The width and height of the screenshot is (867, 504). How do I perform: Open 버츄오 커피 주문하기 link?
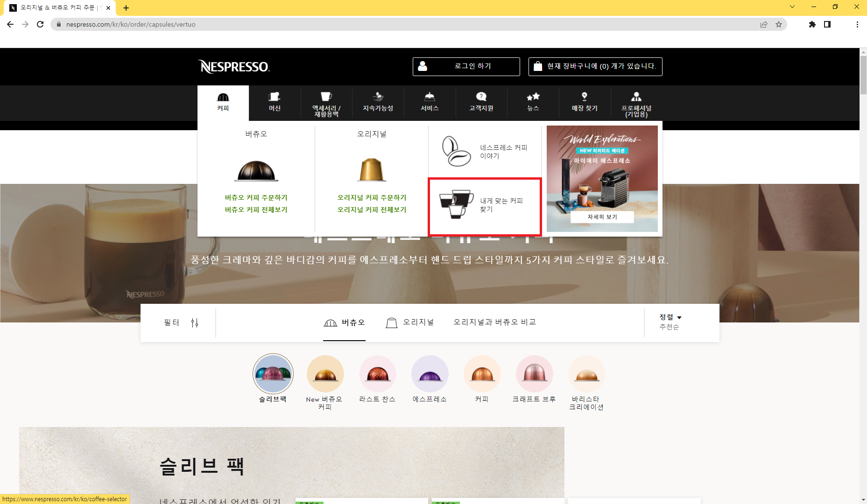click(x=256, y=198)
